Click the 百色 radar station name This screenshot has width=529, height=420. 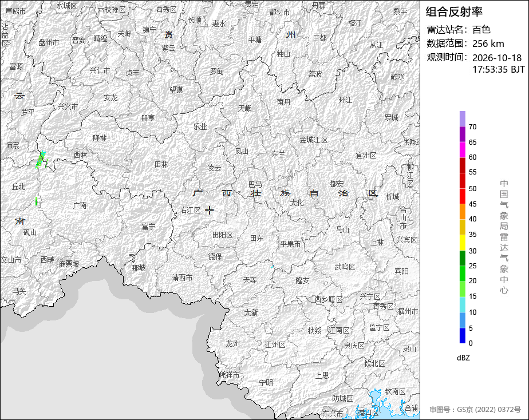(481, 30)
